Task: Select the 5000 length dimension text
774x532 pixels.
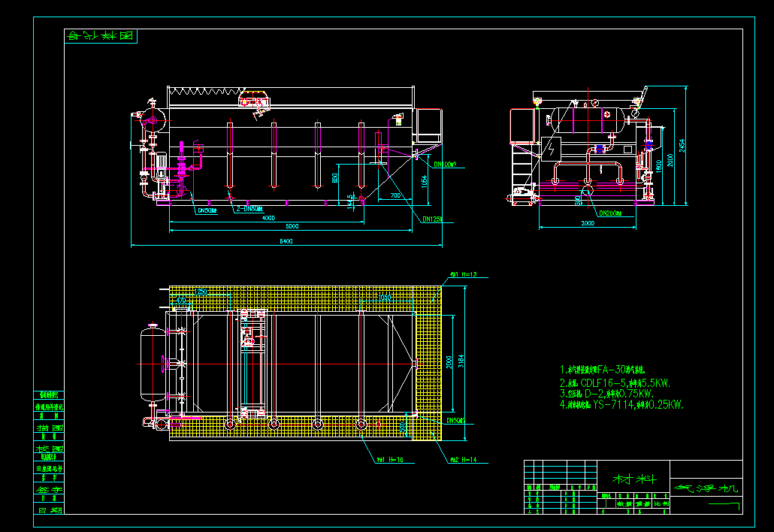Action: click(292, 226)
